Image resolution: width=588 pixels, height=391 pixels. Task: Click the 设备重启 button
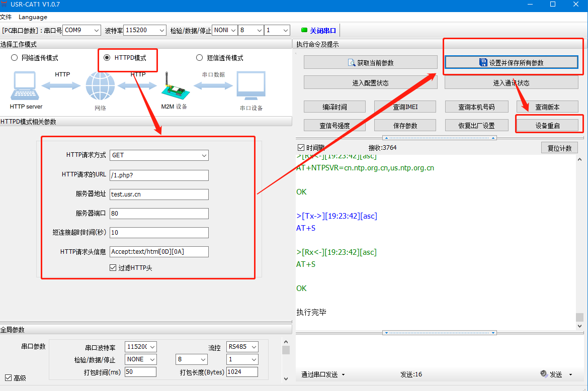click(547, 126)
